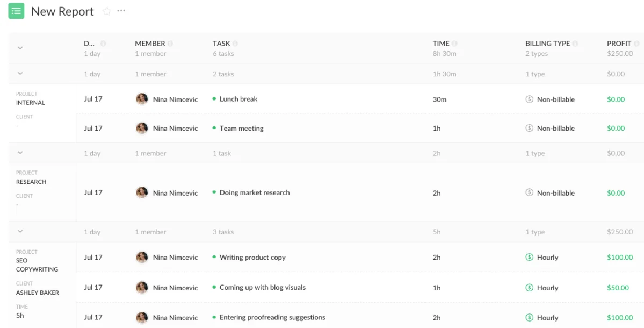Screen dimensions: 644x328
Task: Click Nina's avatar in Lunch break row
Action: [142, 99]
